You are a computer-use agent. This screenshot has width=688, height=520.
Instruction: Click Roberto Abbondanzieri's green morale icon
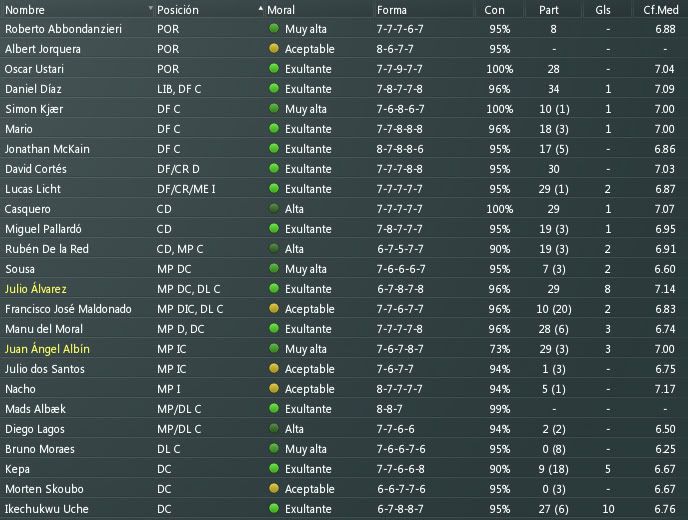pos(274,29)
